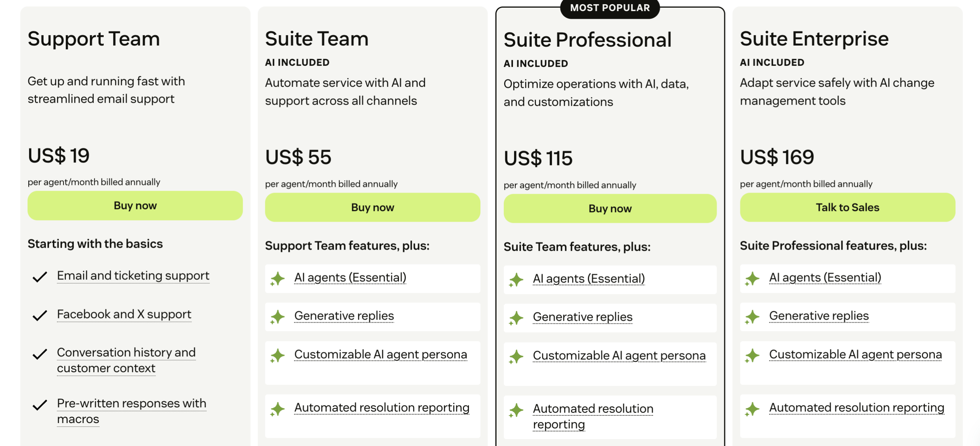Open Suite Team Automated resolution reporting link
This screenshot has width=980, height=446.
click(x=382, y=408)
